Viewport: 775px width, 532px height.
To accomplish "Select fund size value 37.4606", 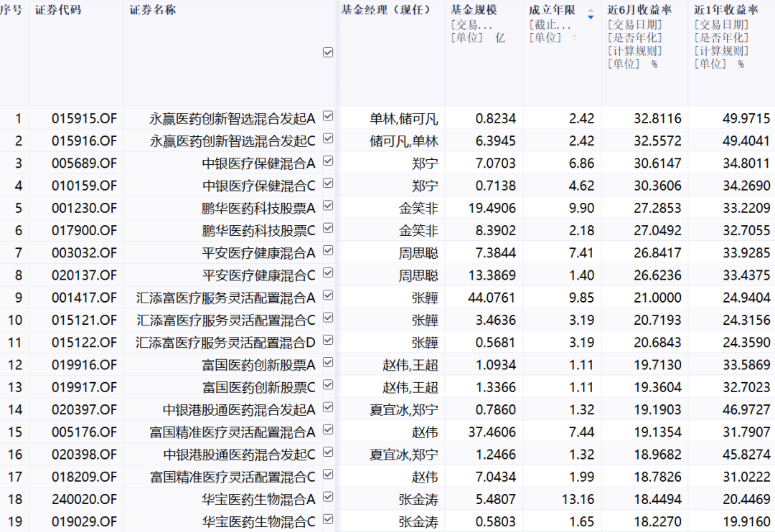I will point(492,432).
